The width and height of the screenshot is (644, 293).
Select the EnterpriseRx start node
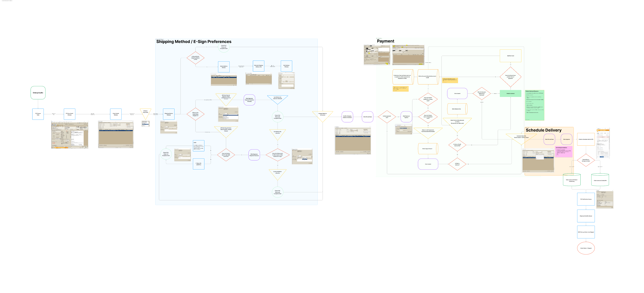(x=38, y=93)
